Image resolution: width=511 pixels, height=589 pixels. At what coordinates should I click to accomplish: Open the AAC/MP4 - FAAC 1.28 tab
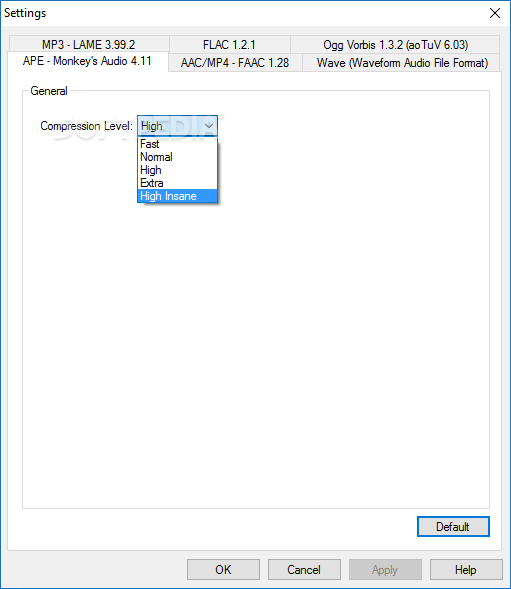(x=235, y=62)
